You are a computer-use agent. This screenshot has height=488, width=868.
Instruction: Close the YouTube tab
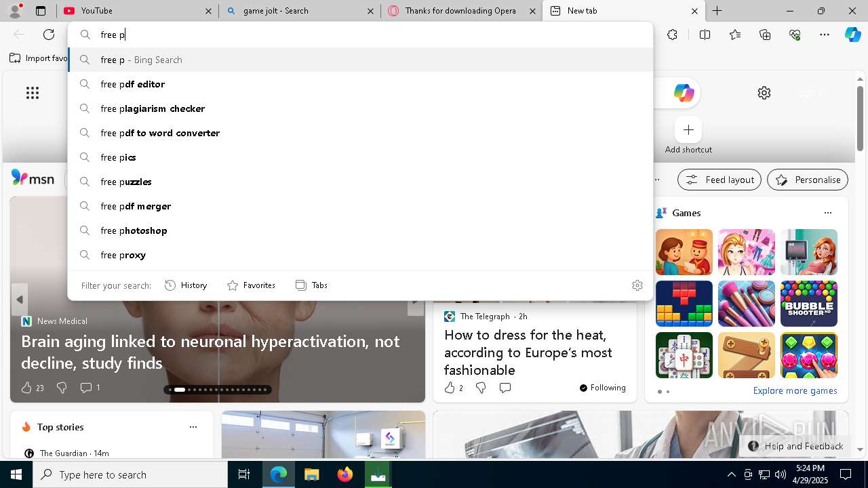[208, 11]
